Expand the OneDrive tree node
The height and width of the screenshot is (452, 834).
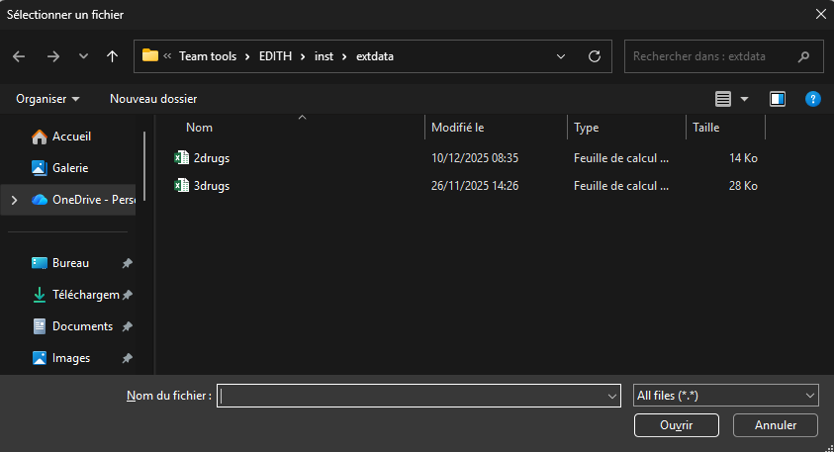tap(13, 200)
